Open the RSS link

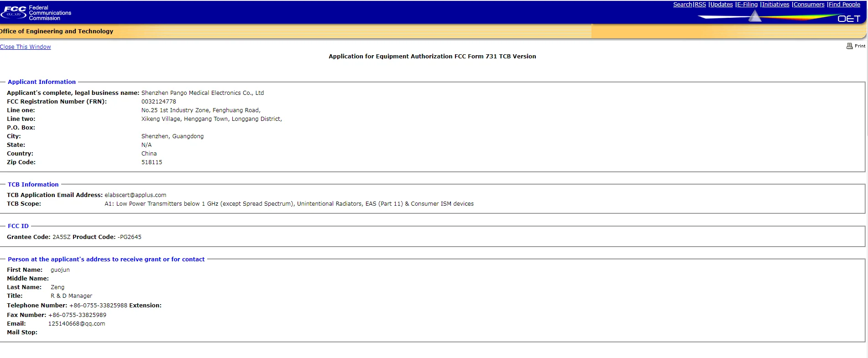(700, 5)
